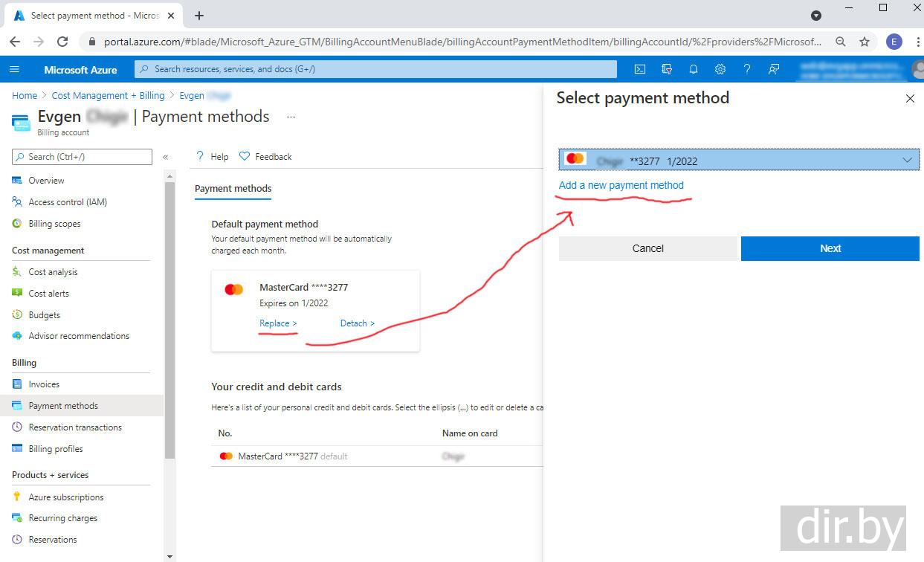Click Replace link on MasterCard card
924x562 pixels.
click(278, 323)
